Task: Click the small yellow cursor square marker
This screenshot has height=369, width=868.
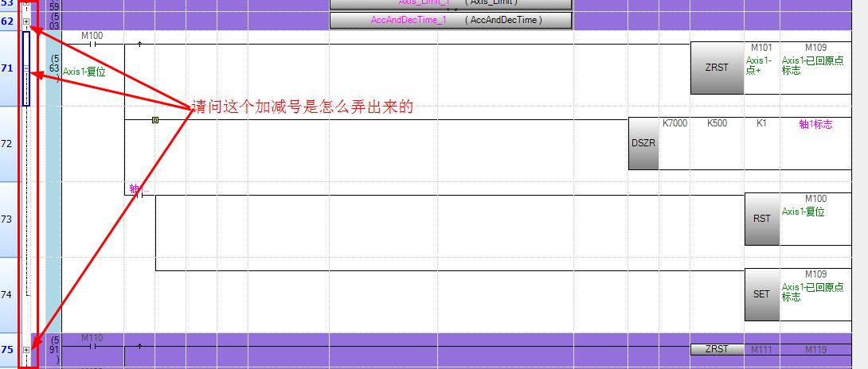Action: pyautogui.click(x=154, y=120)
